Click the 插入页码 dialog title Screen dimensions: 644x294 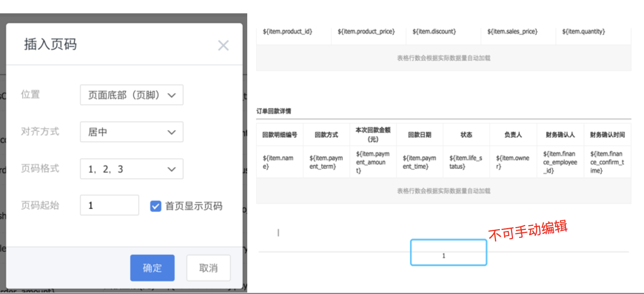(x=50, y=44)
